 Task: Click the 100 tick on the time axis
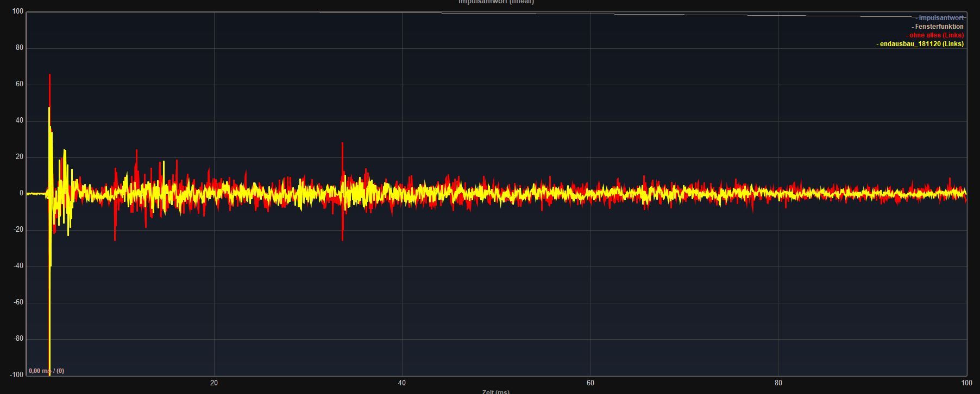pyautogui.click(x=966, y=383)
